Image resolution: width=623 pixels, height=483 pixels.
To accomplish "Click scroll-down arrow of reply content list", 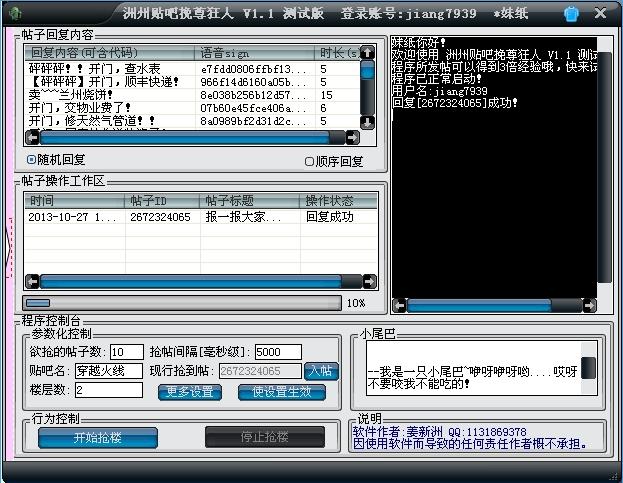I will coord(367,123).
